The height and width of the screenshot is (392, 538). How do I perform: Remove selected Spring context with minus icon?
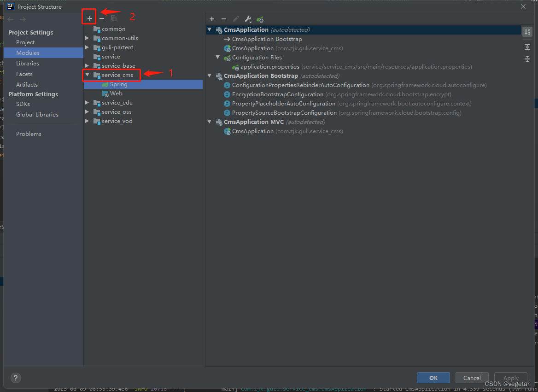pos(224,19)
